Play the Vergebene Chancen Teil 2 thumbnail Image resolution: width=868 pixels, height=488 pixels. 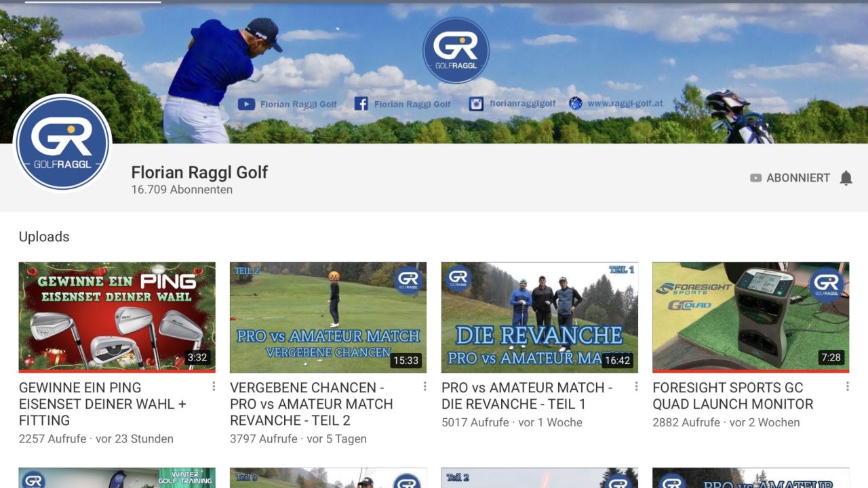[x=328, y=317]
